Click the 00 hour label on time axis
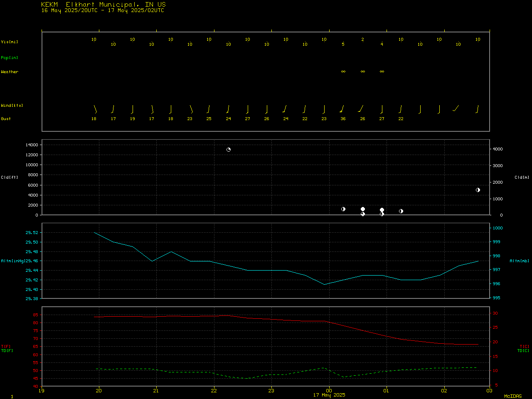The height and width of the screenshot is (399, 532). (x=329, y=391)
